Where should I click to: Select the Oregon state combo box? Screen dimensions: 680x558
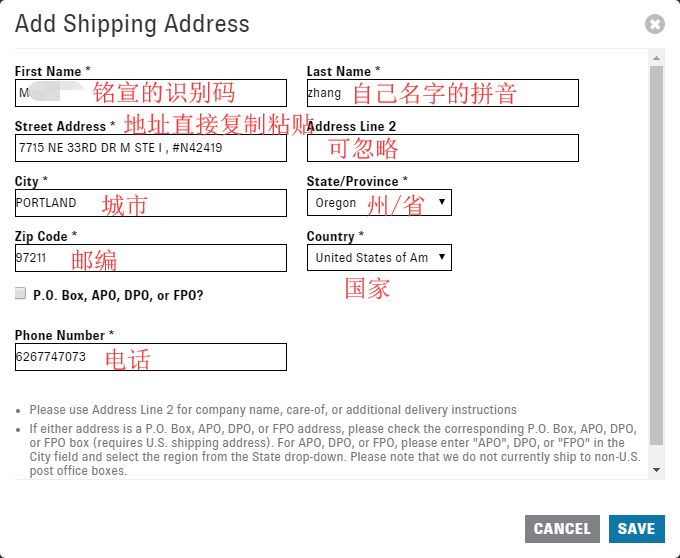click(379, 202)
